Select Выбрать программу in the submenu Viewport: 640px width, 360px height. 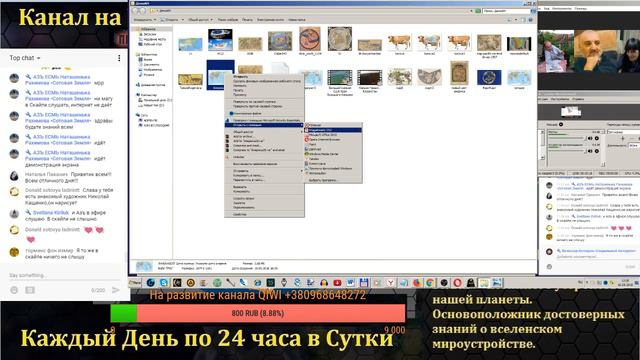click(333, 180)
